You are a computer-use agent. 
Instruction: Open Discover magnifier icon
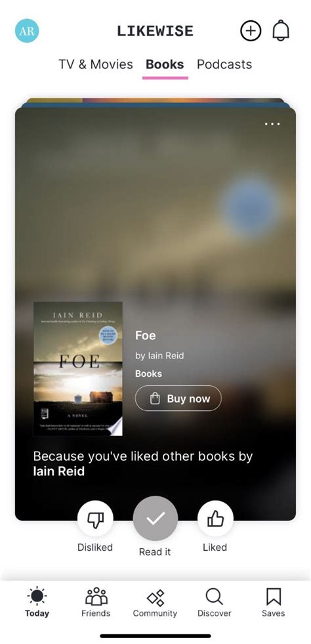214,602
